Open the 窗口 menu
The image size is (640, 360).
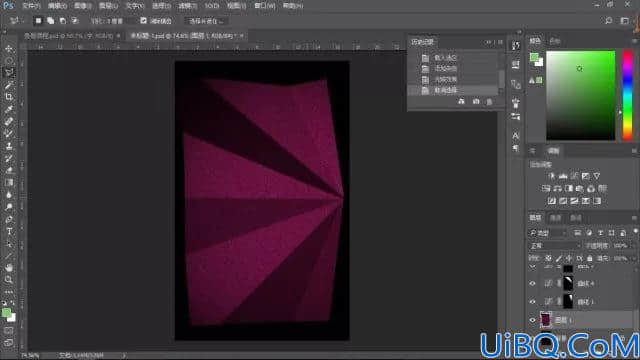point(264,6)
